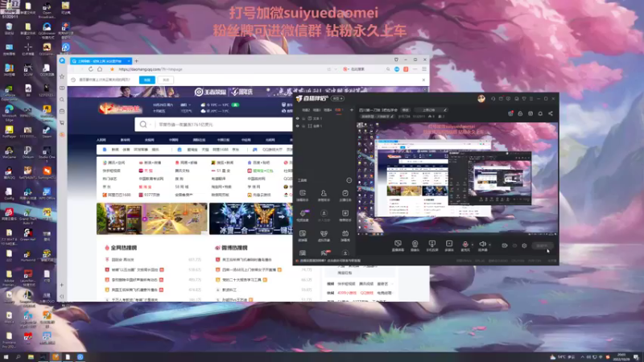Click the browser home icon
The height and width of the screenshot is (362, 644).
[x=100, y=69]
